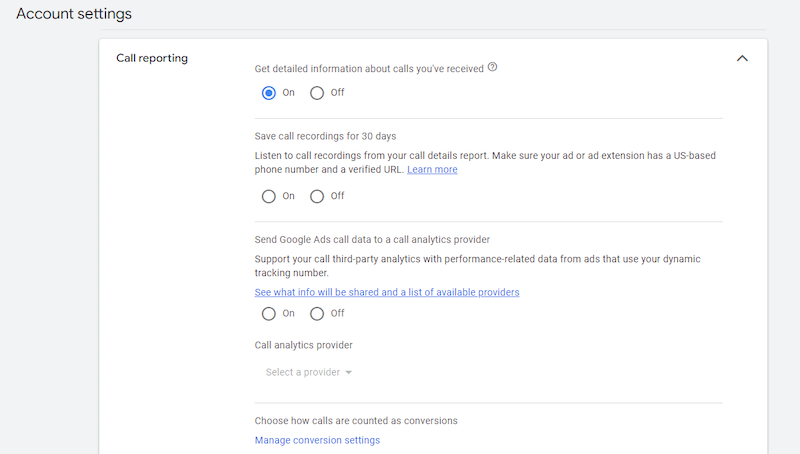800x454 pixels.
Task: Open the Select a provider dropdown
Action: coord(309,372)
